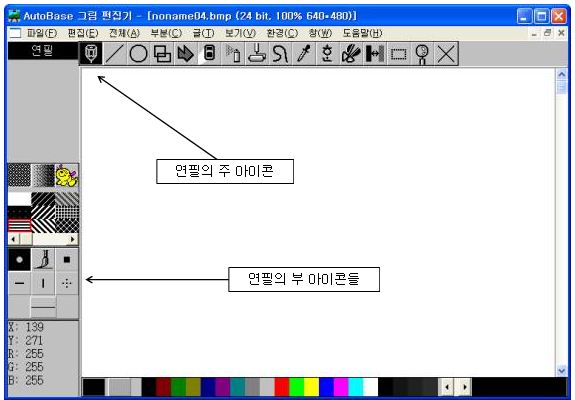The width and height of the screenshot is (575, 400).
Task: Pick the overlapping rectangles tool
Action: pyautogui.click(x=162, y=54)
